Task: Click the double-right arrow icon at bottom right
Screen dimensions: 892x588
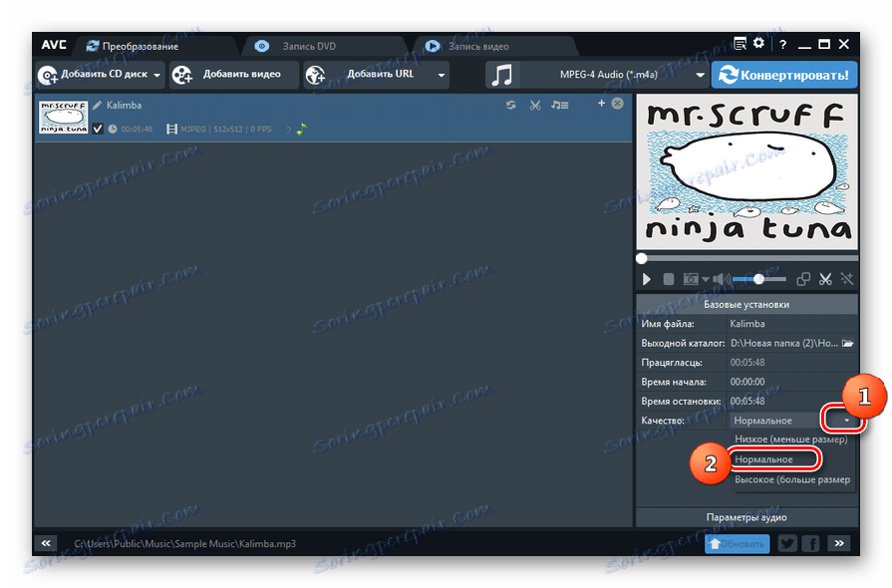Action: click(x=839, y=543)
